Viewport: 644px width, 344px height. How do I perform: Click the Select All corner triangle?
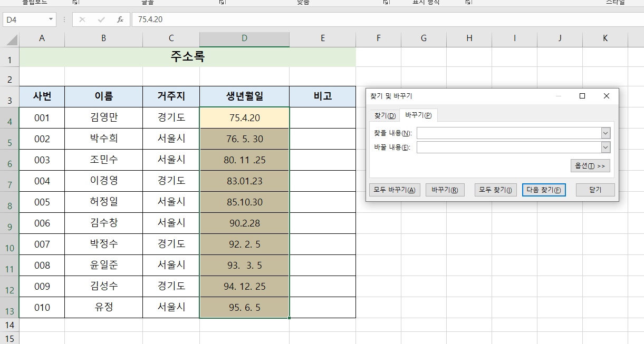12,40
